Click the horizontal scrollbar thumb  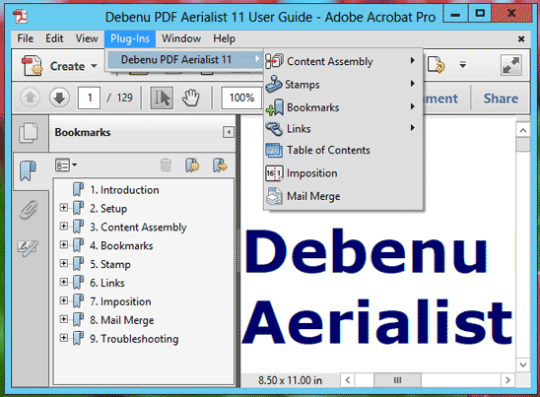(x=397, y=380)
